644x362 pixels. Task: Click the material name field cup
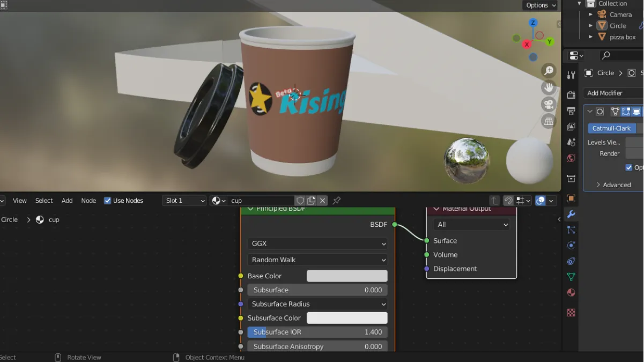click(x=261, y=201)
